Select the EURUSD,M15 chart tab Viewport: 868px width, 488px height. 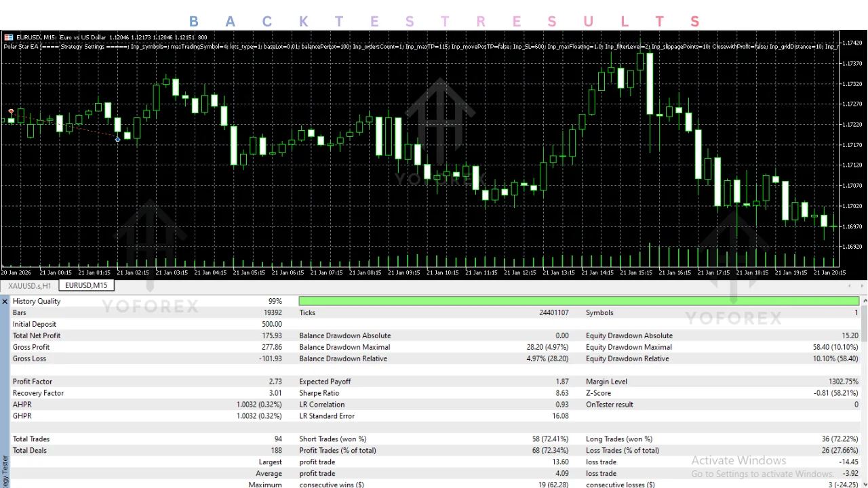[86, 285]
